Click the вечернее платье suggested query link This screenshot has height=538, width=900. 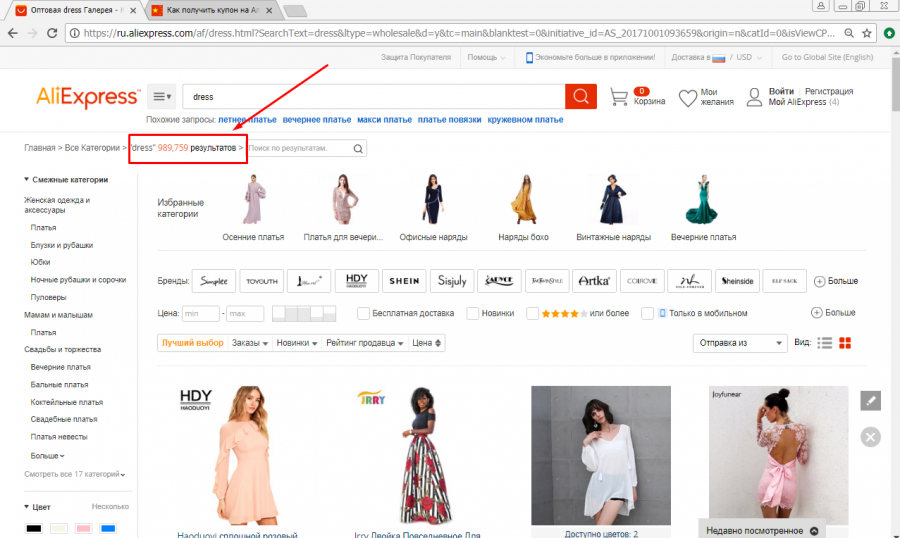317,120
